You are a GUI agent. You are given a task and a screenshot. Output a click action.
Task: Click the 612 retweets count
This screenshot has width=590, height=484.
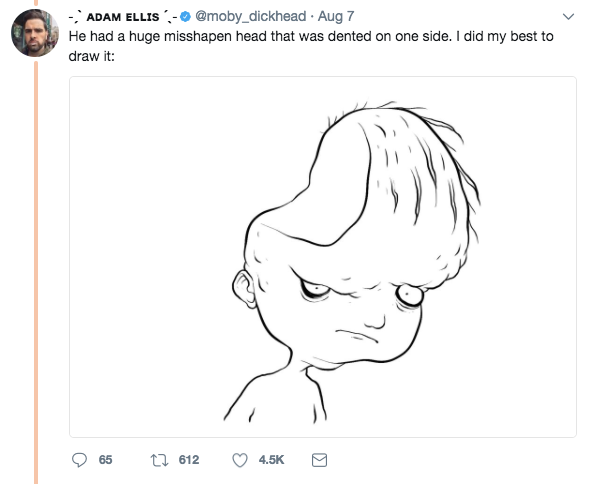tap(189, 460)
